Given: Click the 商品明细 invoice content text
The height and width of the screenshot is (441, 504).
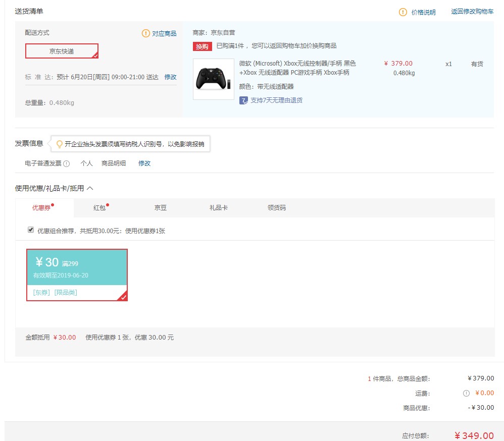Looking at the screenshot, I should coord(114,163).
